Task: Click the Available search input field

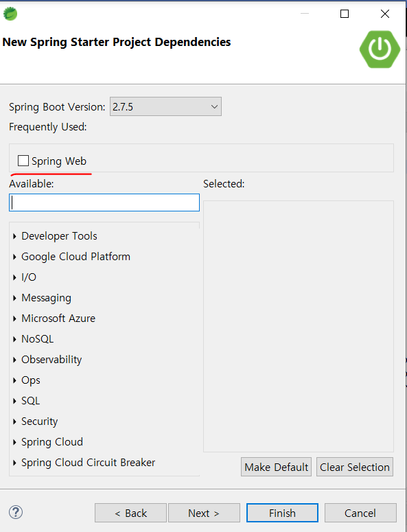Action: tap(104, 203)
